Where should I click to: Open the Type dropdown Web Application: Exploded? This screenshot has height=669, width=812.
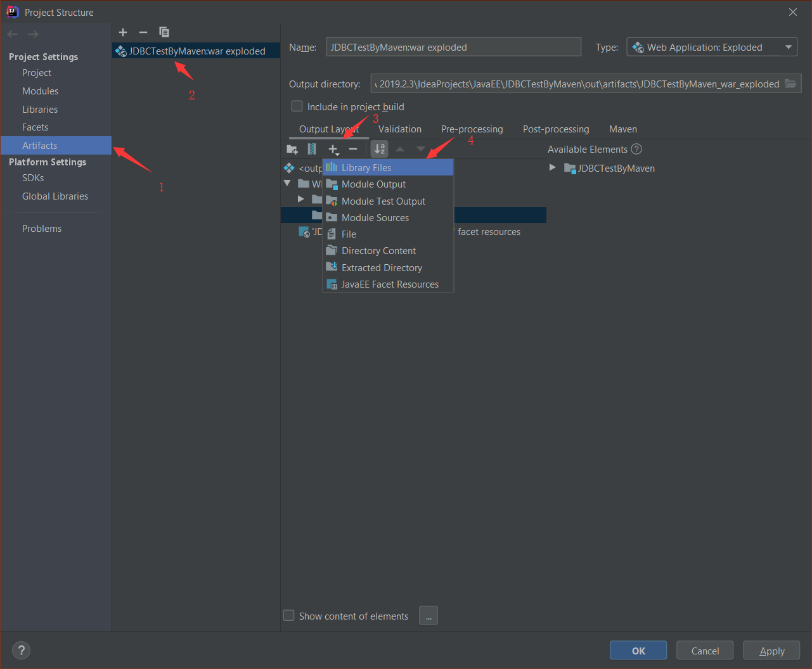pos(712,47)
